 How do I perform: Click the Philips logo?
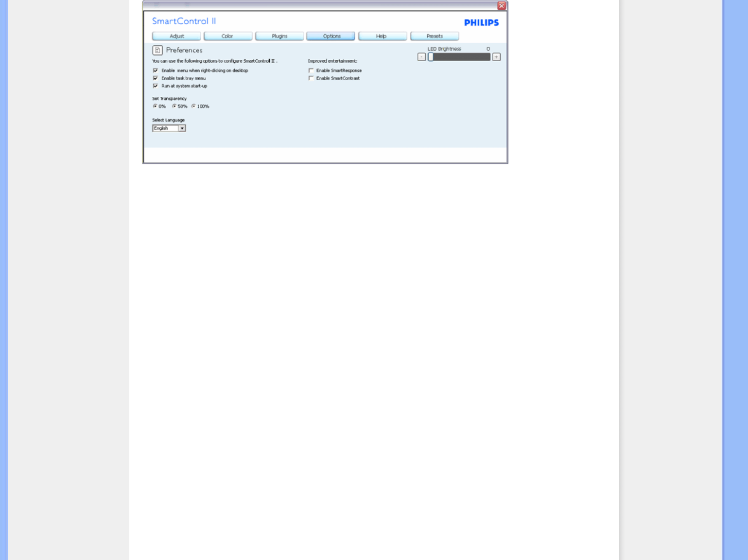(x=482, y=23)
